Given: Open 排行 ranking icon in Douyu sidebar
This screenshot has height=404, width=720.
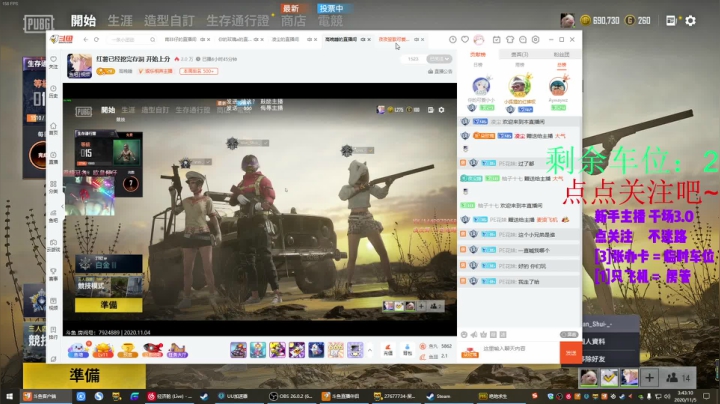Looking at the screenshot, I should [53, 330].
